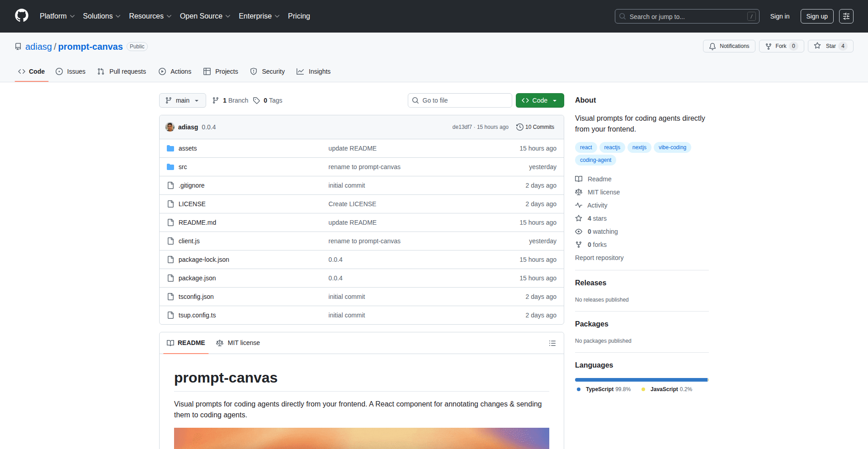Click the eye icon beside 0 watching
The image size is (868, 449).
tap(579, 232)
